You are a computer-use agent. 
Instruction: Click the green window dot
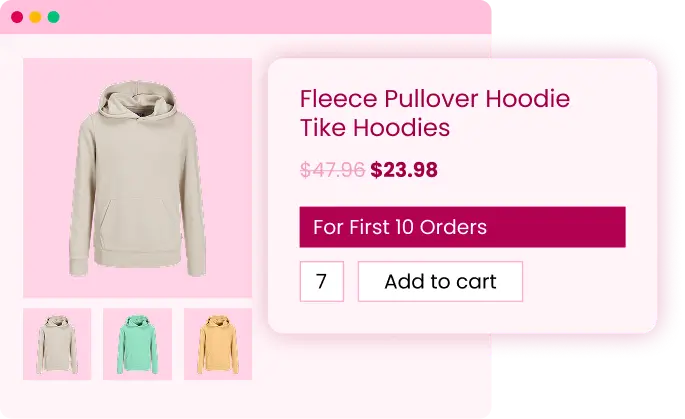click(54, 17)
